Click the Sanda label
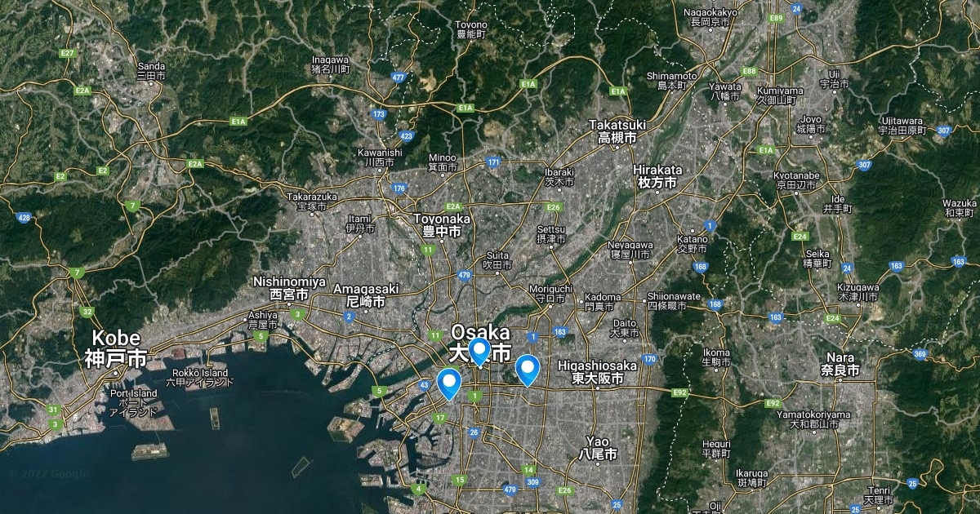The width and height of the screenshot is (980, 514). click(151, 71)
